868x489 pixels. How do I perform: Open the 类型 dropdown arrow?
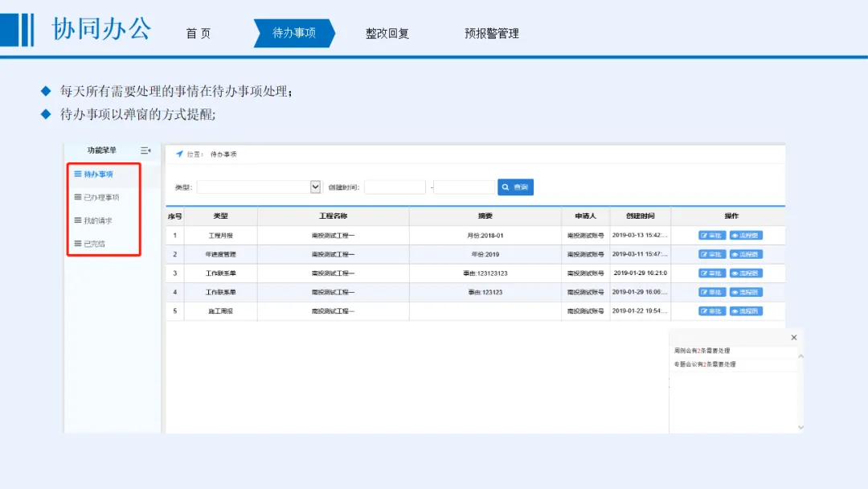[x=315, y=187]
